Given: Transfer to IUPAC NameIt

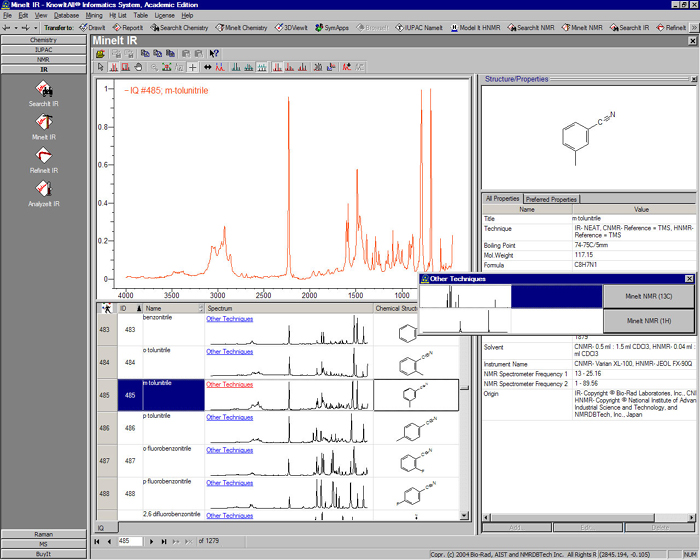Looking at the screenshot, I should click(x=419, y=28).
